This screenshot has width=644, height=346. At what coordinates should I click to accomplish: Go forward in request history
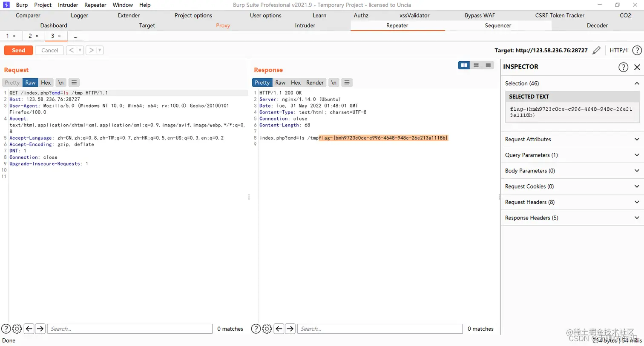pyautogui.click(x=91, y=50)
